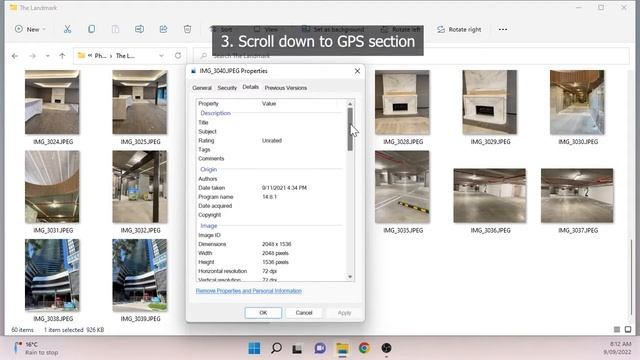Open the See more ellipsis menu
This screenshot has height=360, width=640.
coord(503,29)
